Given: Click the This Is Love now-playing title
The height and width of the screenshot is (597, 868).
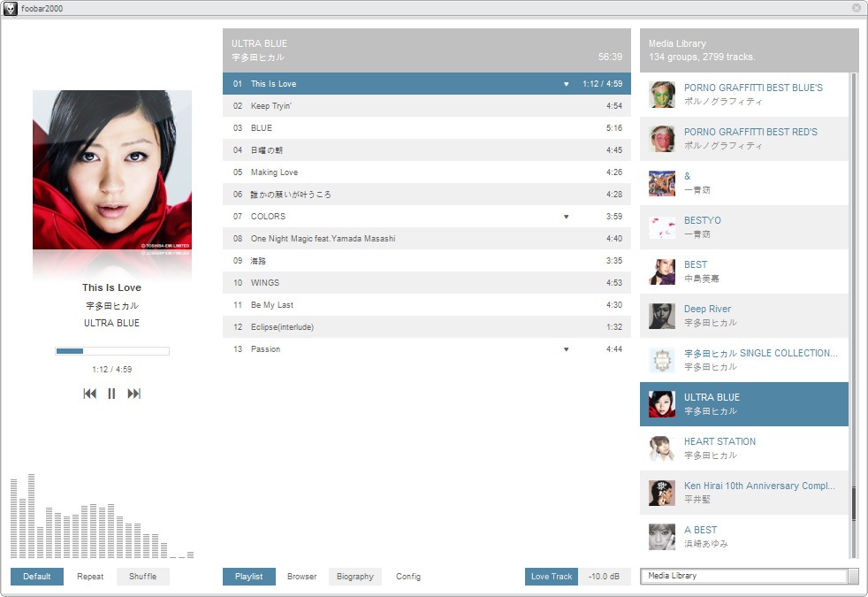Looking at the screenshot, I should (112, 287).
